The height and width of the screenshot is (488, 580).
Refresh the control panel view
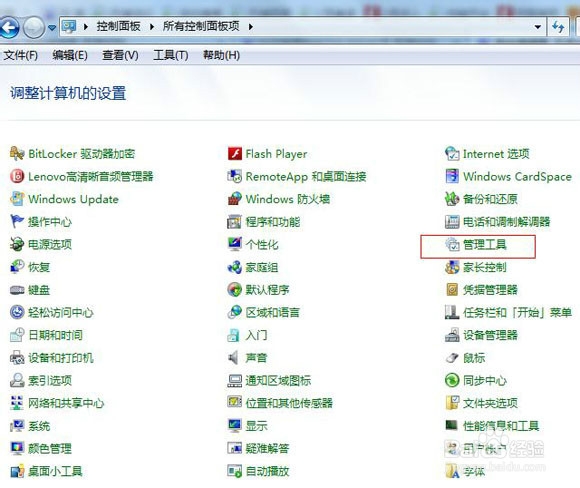(558, 27)
